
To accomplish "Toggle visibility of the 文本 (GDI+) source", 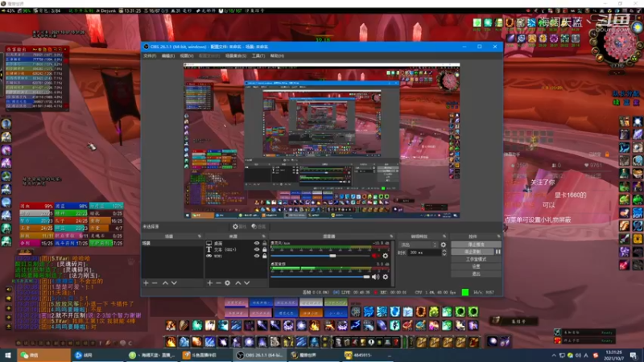I will click(257, 249).
